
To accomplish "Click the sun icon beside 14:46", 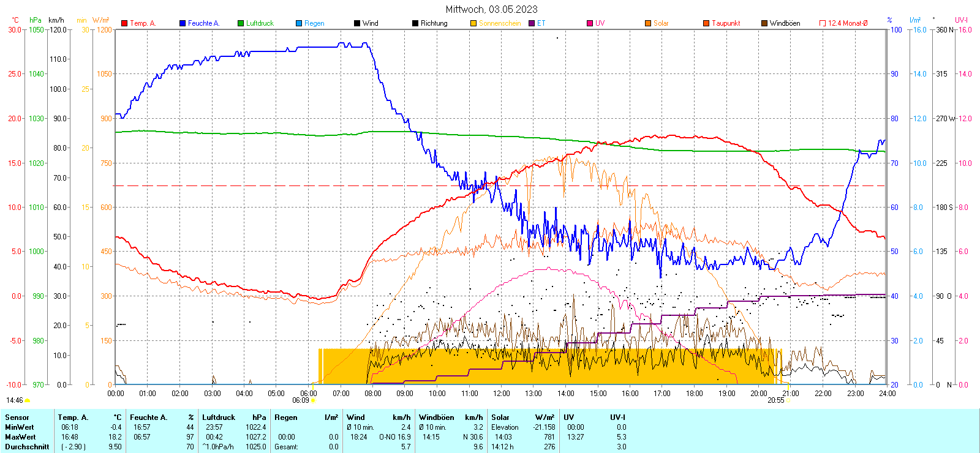I will [x=28, y=401].
